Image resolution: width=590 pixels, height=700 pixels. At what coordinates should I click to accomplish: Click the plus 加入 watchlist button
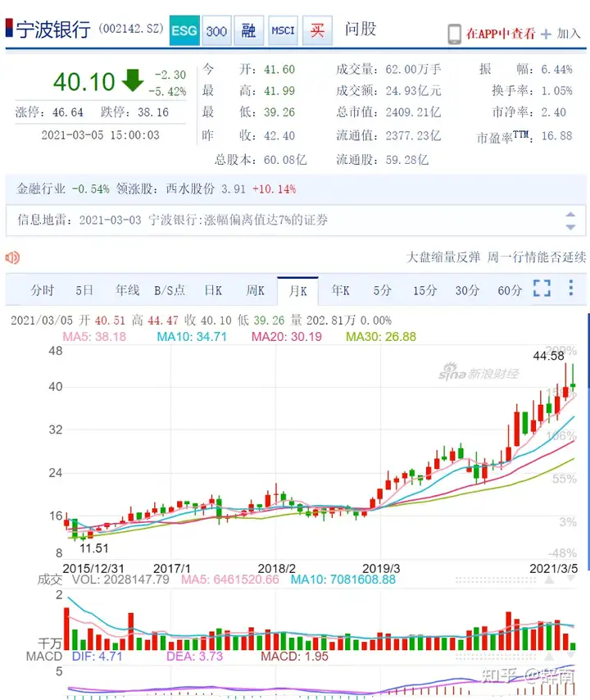[560, 34]
